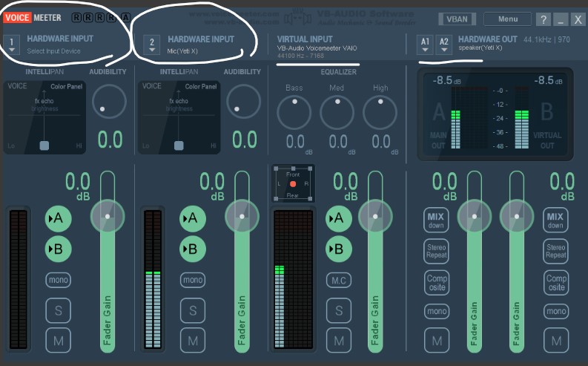Click the Intellipan handle on hardware input 1
Image resolution: width=588 pixels, height=366 pixels.
[44, 146]
